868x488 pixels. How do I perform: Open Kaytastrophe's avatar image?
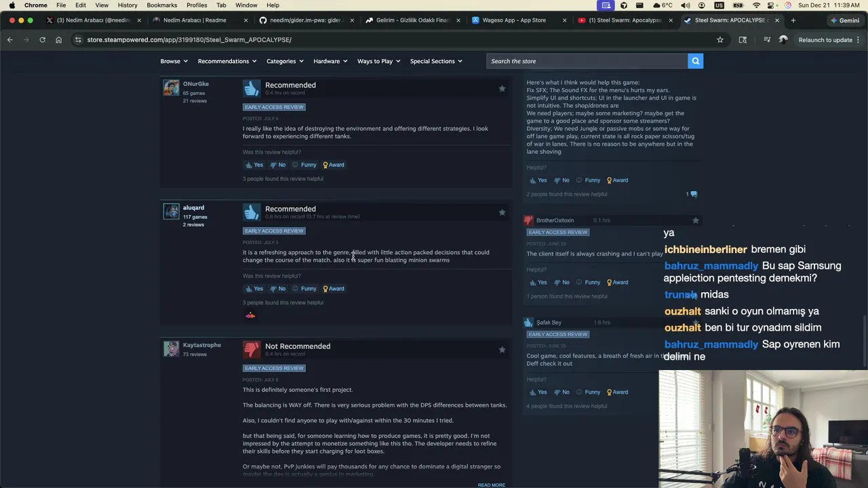click(171, 348)
